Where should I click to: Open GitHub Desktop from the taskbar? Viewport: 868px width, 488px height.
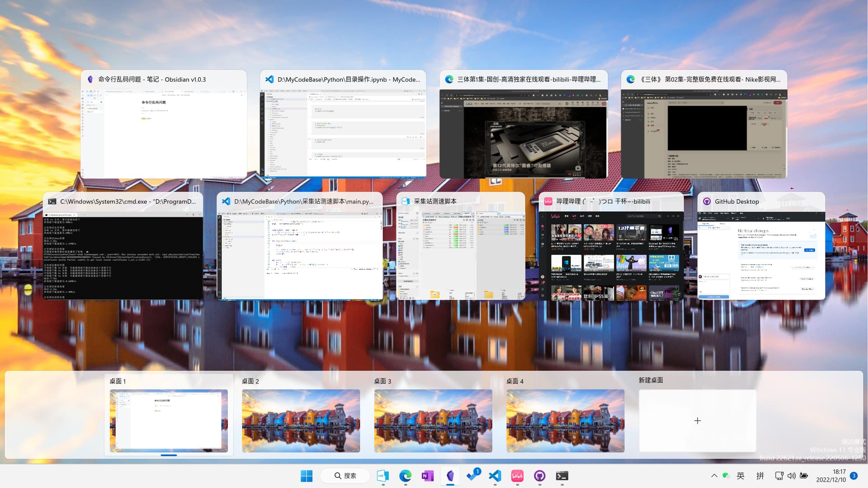click(539, 476)
